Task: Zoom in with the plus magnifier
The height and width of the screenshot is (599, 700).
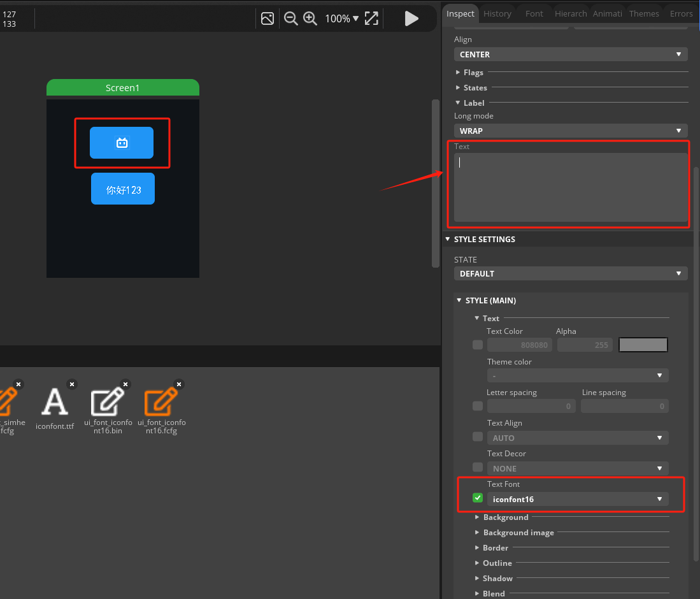Action: point(310,18)
